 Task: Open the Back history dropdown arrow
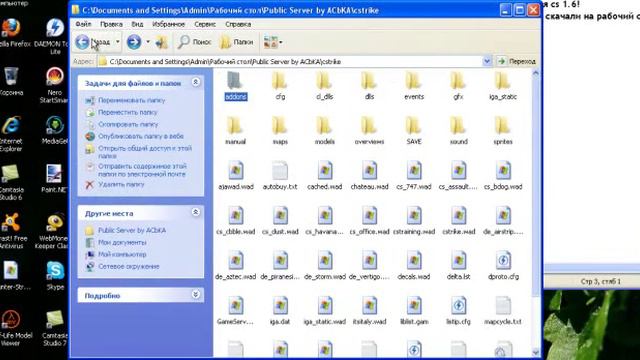pos(118,42)
